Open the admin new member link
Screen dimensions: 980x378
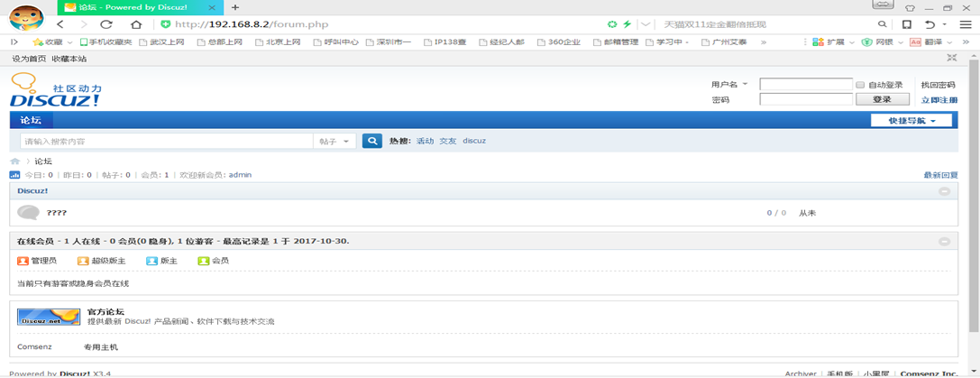click(x=240, y=175)
